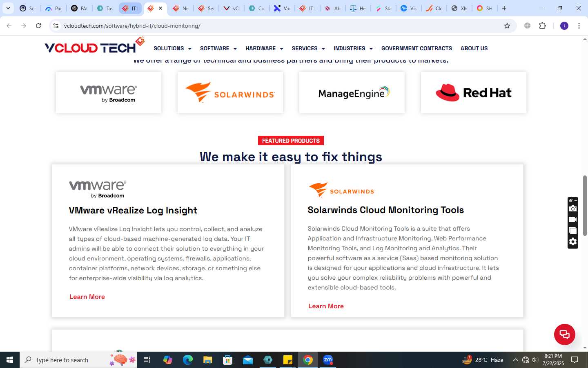Close the active cloud monitoring tab

(x=160, y=8)
